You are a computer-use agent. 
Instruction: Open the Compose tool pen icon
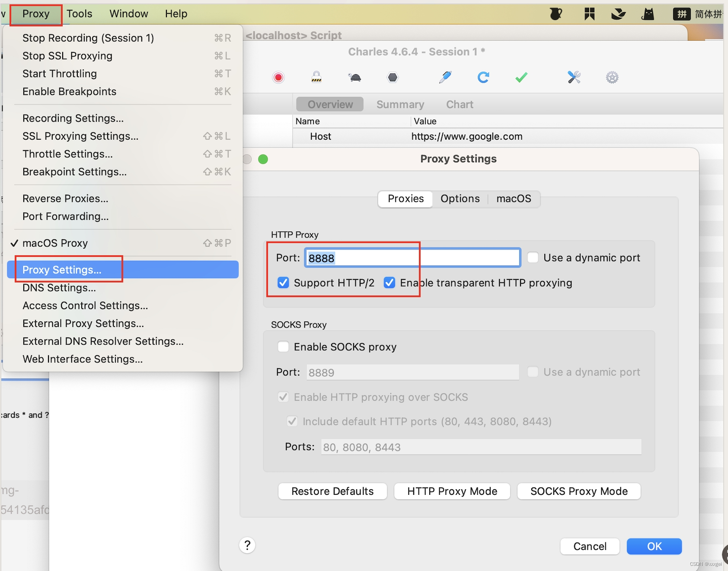445,77
